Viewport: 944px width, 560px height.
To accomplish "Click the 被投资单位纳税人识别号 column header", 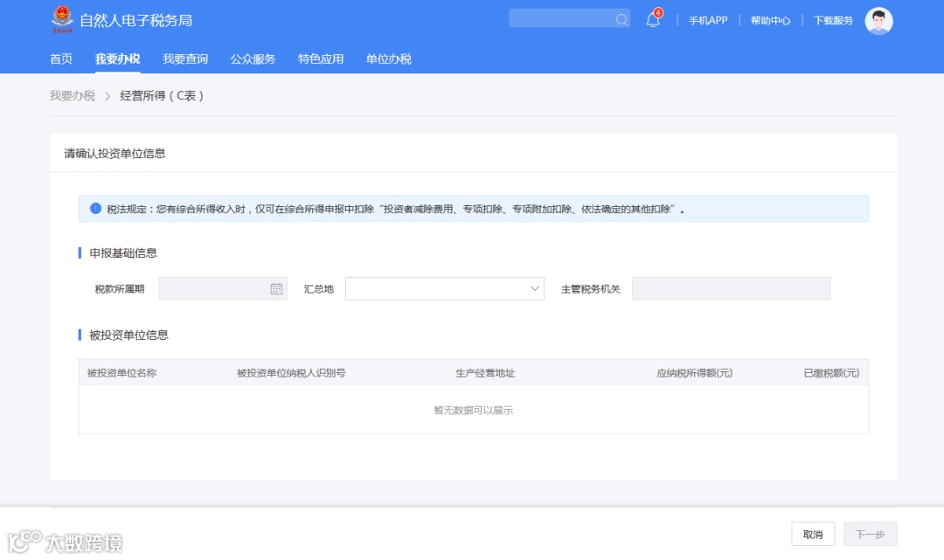I will (291, 373).
